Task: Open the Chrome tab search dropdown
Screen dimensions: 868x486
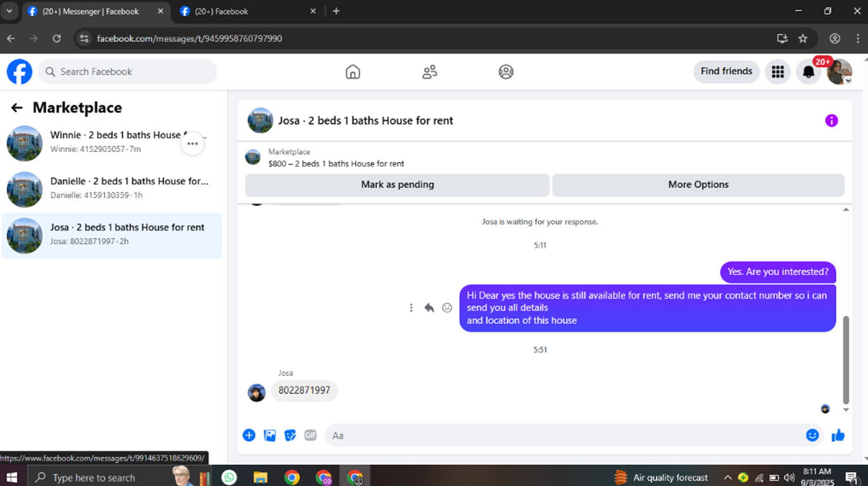Action: click(x=9, y=11)
